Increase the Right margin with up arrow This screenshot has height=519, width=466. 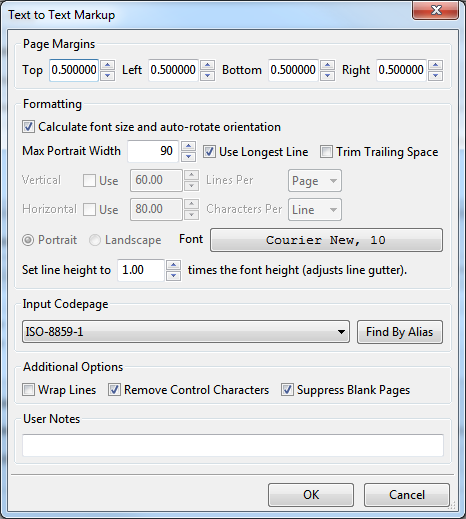coord(435,65)
